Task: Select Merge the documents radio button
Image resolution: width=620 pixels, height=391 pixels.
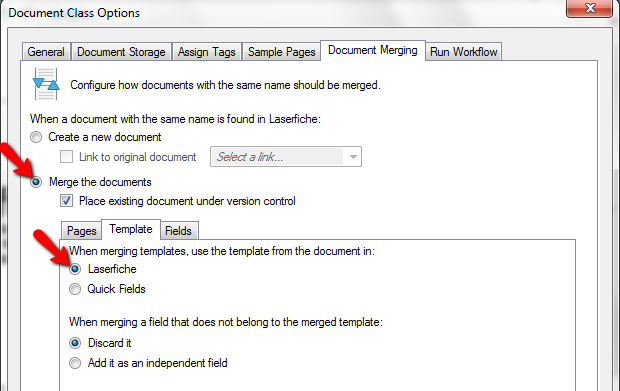Action: click(x=36, y=182)
